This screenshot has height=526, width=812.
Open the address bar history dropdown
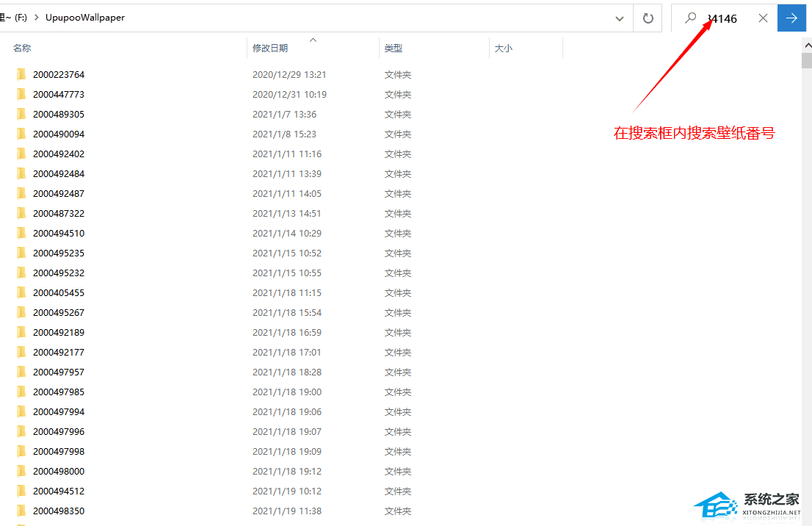620,18
